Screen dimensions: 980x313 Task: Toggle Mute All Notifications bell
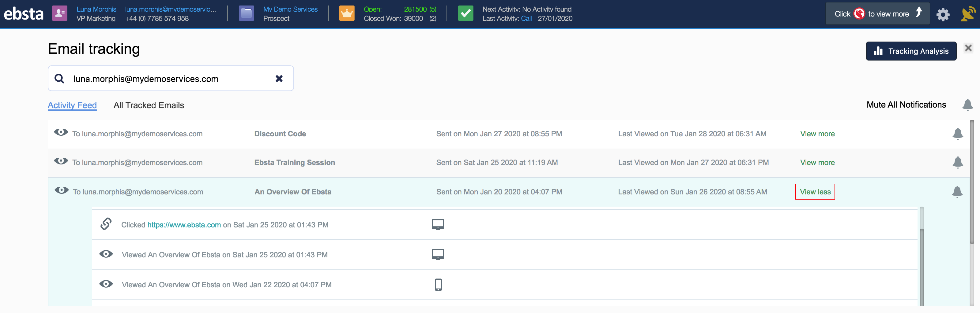(x=967, y=105)
